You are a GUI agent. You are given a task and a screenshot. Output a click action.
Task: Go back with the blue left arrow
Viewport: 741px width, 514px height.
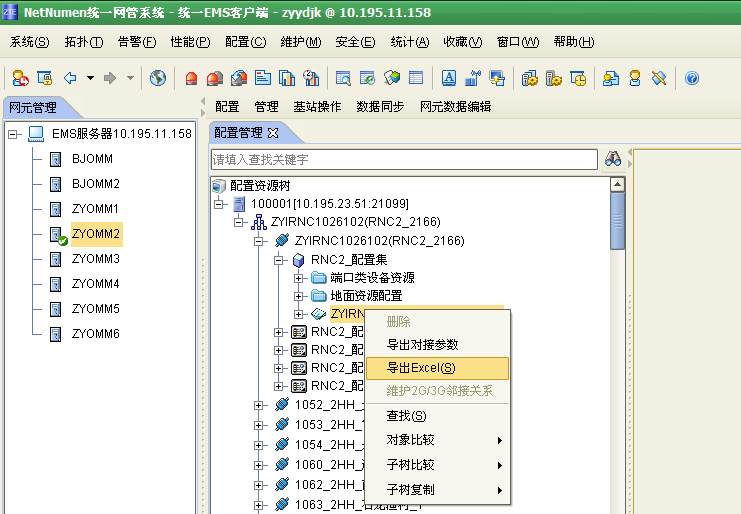pos(70,78)
